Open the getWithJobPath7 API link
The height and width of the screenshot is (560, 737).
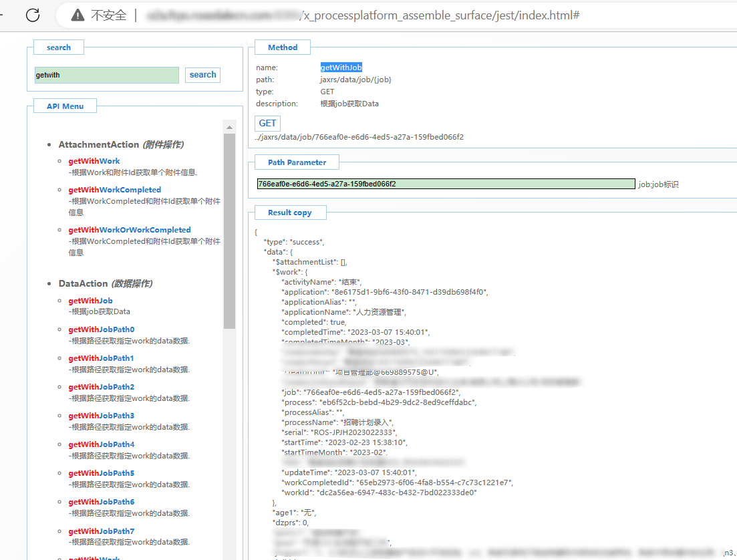101,531
